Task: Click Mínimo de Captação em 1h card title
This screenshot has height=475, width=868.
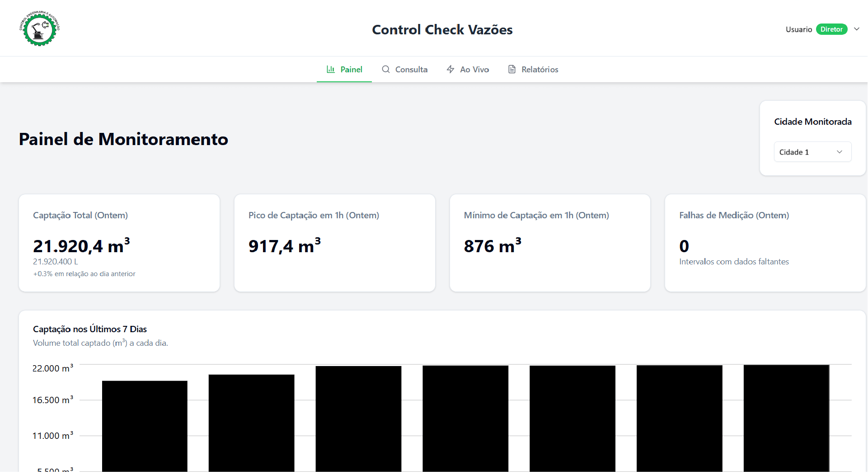Action: [x=536, y=216]
